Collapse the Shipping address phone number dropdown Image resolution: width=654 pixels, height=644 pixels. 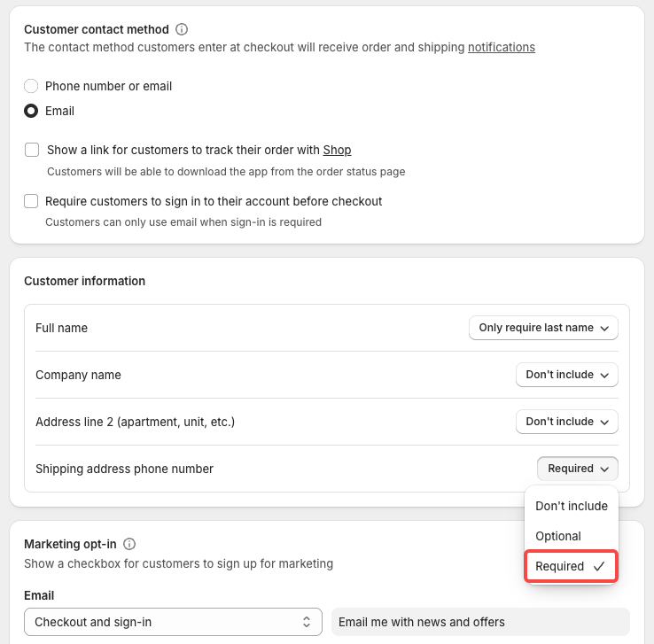tap(577, 469)
